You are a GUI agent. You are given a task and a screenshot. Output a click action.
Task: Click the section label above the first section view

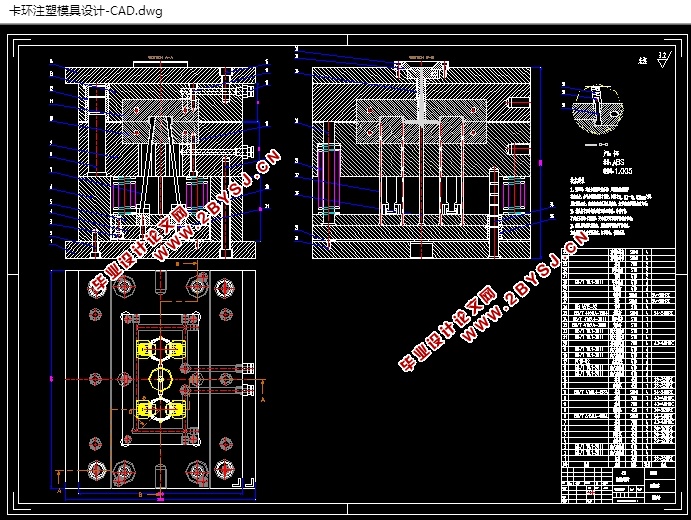[x=160, y=58]
